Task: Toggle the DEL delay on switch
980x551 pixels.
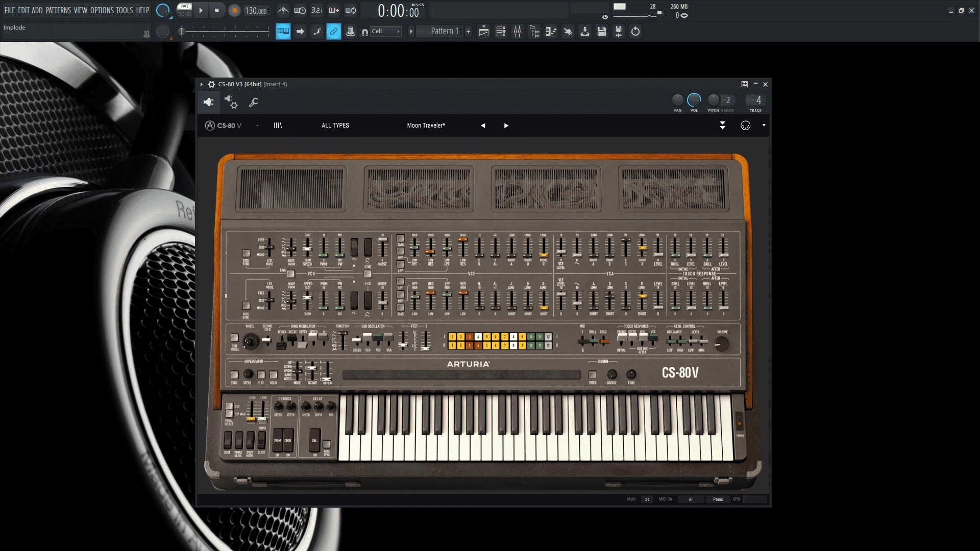Action: [x=314, y=440]
